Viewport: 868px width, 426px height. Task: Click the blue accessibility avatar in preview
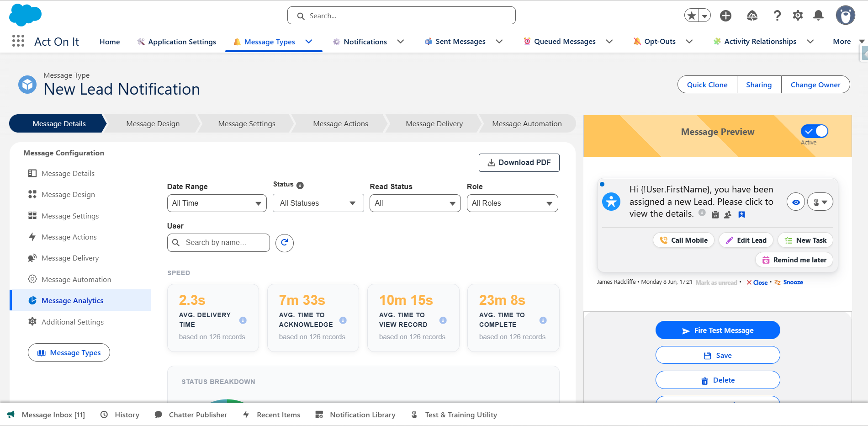pos(611,202)
